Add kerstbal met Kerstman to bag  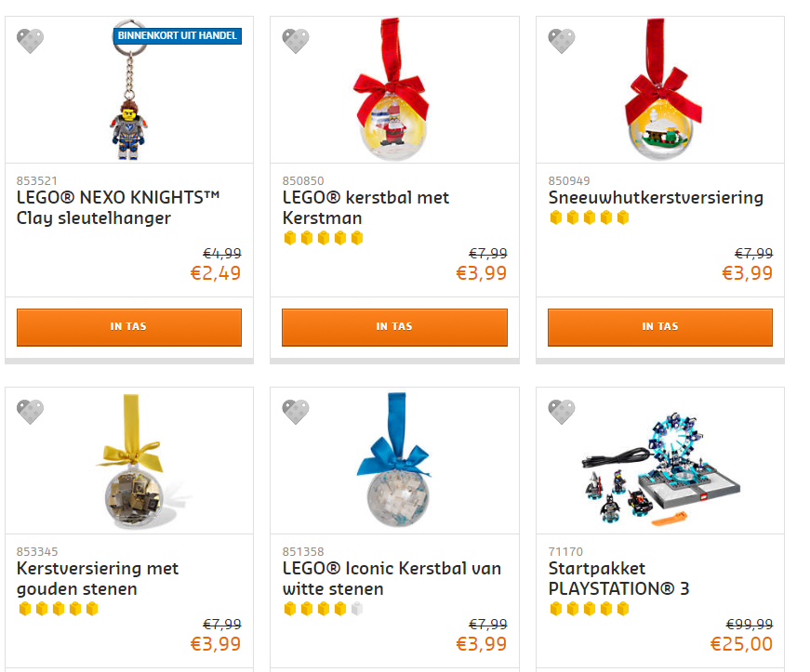(394, 327)
